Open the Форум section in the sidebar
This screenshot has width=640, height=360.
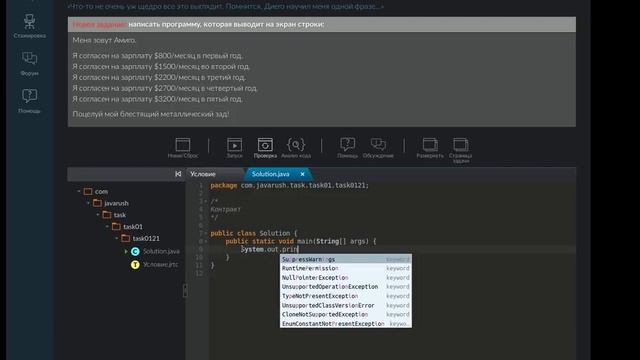click(29, 64)
